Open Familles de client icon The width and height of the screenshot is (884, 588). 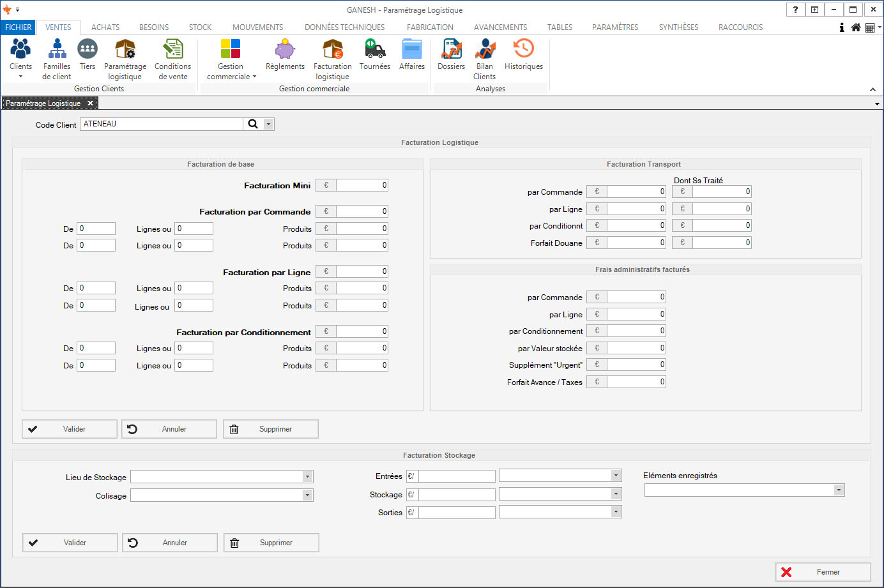(x=57, y=50)
